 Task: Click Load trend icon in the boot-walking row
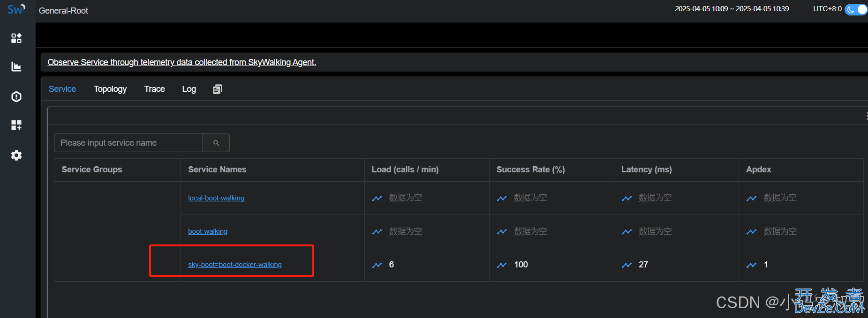click(377, 231)
